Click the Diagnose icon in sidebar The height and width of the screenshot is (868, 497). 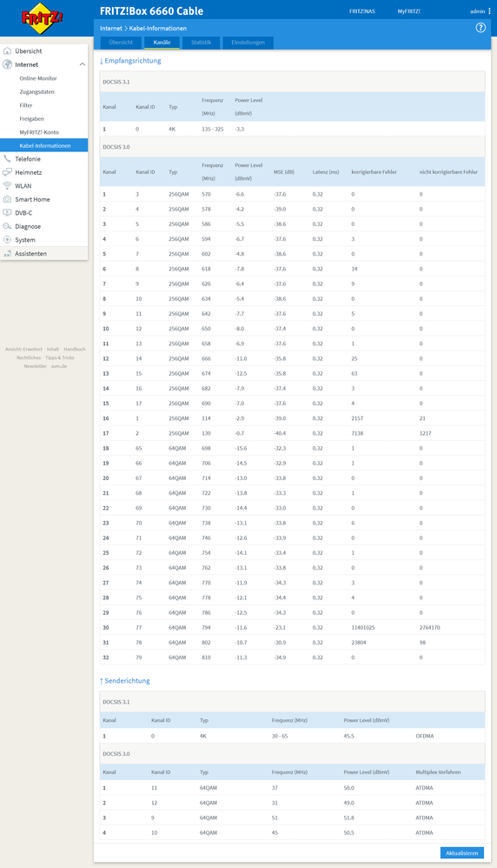click(x=7, y=226)
